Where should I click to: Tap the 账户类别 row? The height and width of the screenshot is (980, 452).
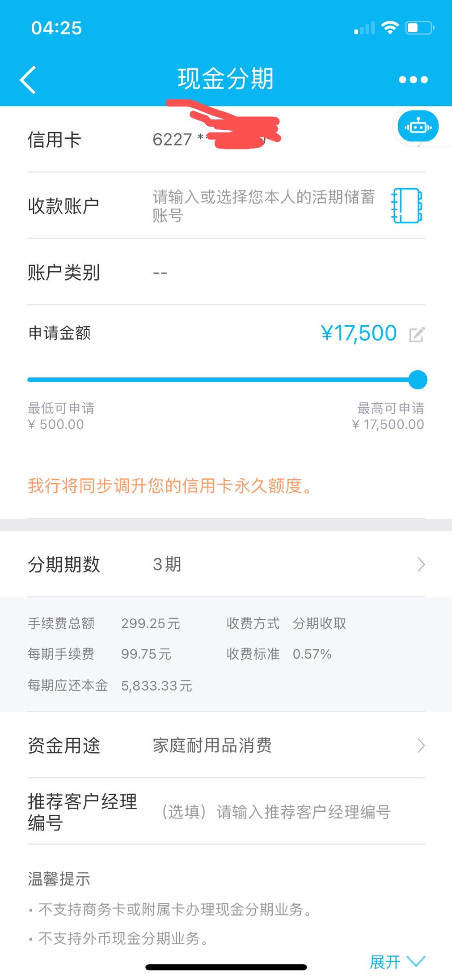point(226,272)
